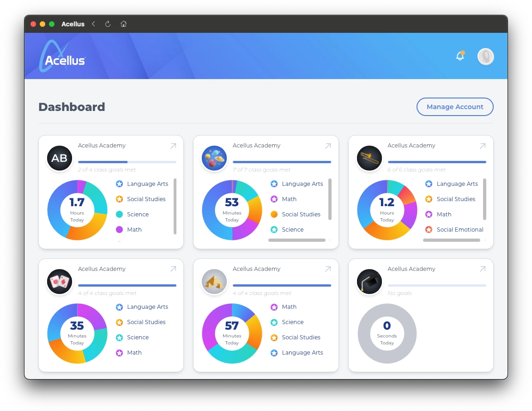532x411 pixels.
Task: Go back with the title bar arrow
Action: click(93, 24)
